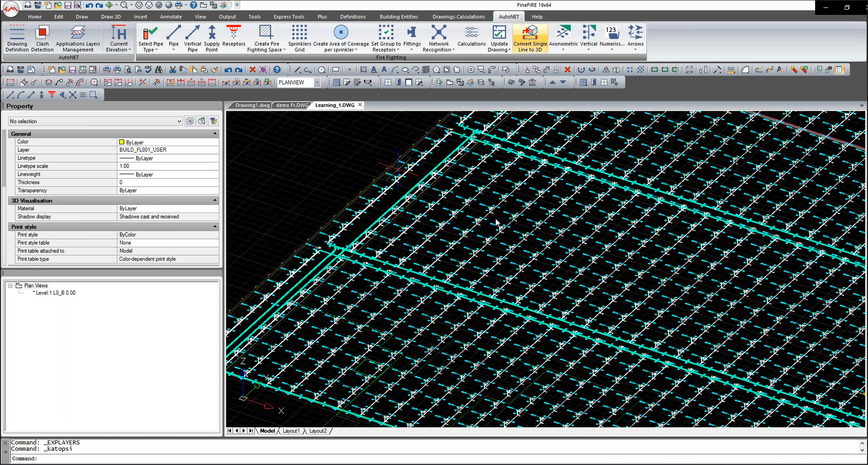
Task: Run Clash Detection from the AutoNET ribbon
Action: coord(42,39)
